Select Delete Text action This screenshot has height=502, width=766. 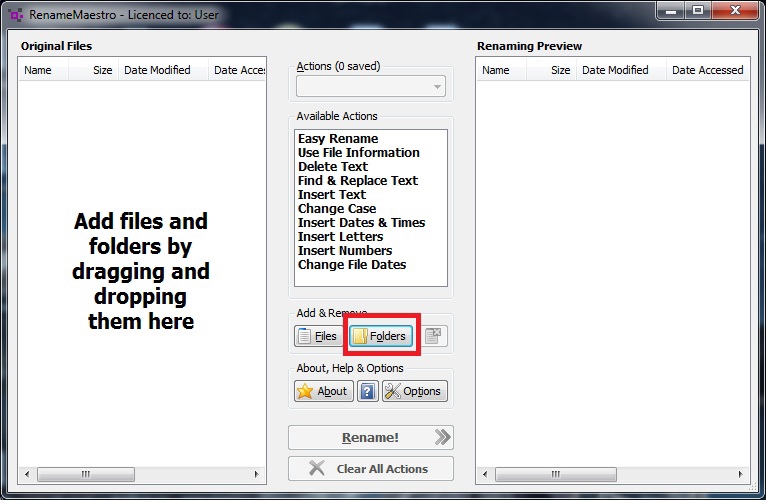pyautogui.click(x=333, y=167)
